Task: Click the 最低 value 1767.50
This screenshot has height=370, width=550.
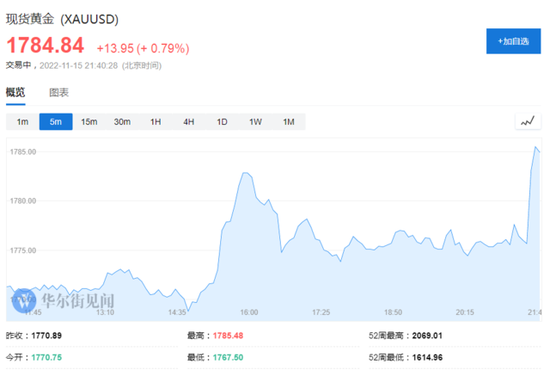Action: point(228,357)
